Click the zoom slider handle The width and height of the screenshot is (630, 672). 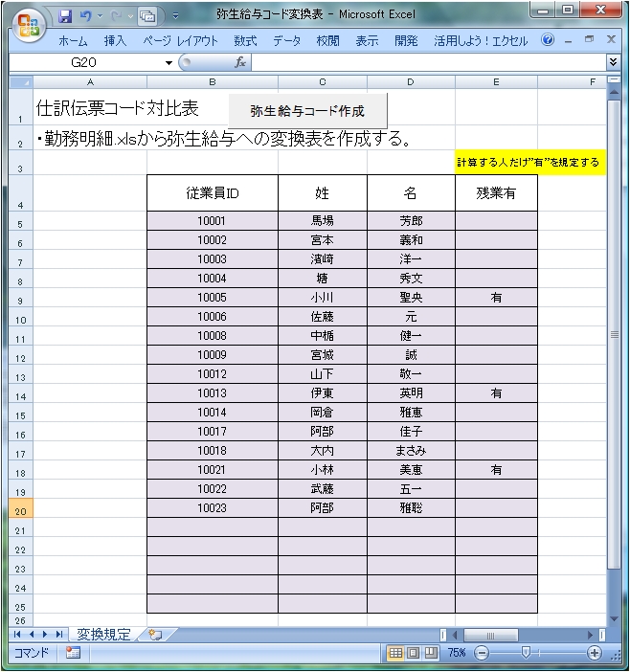[526, 653]
